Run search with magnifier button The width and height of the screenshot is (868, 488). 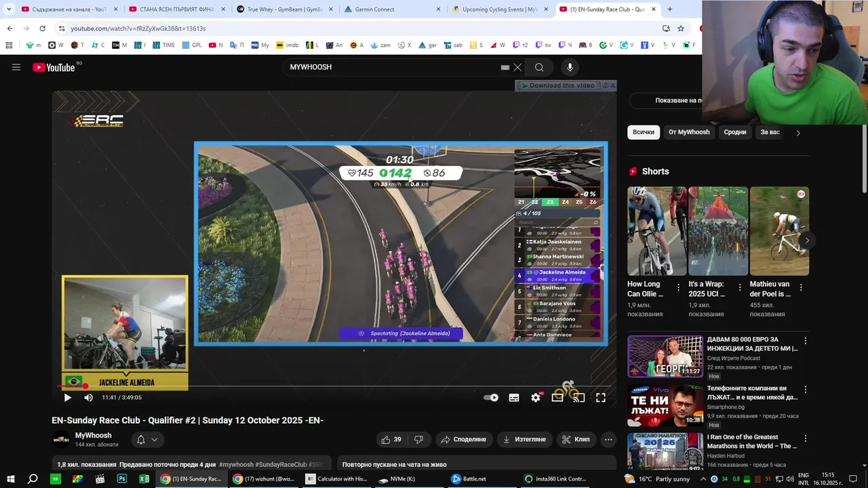click(539, 67)
